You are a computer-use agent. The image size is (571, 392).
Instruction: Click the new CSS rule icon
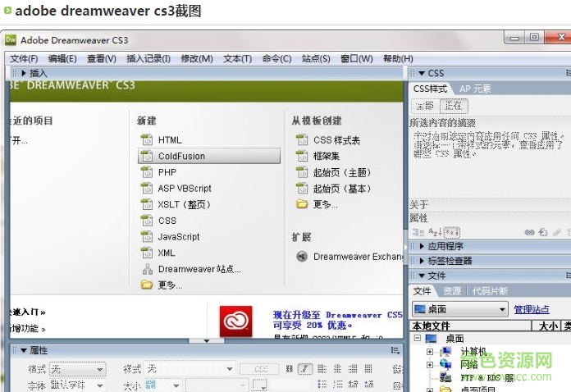tap(543, 232)
